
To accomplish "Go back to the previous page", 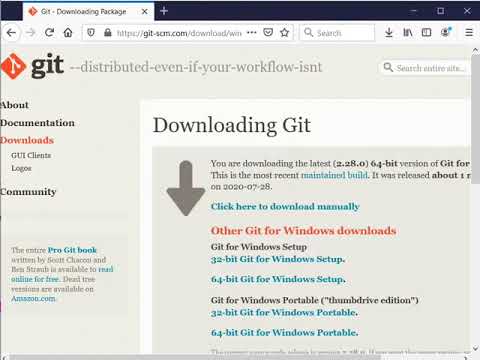I will click(x=11, y=33).
